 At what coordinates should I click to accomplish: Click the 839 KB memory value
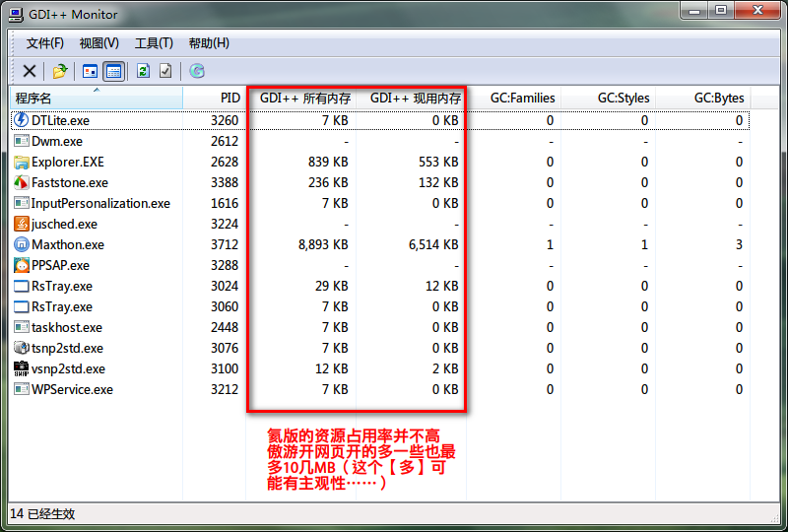328,162
